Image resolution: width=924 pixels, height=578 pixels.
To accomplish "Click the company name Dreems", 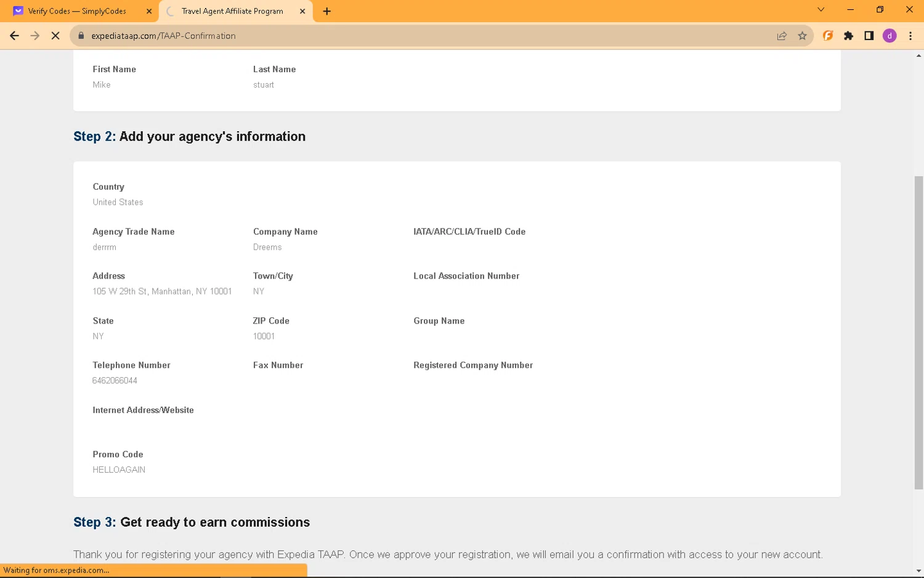I will tap(267, 247).
